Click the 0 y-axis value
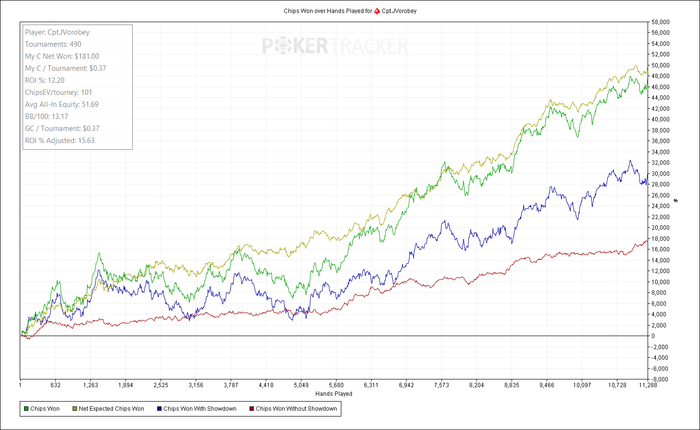The image size is (700, 430). 653,336
